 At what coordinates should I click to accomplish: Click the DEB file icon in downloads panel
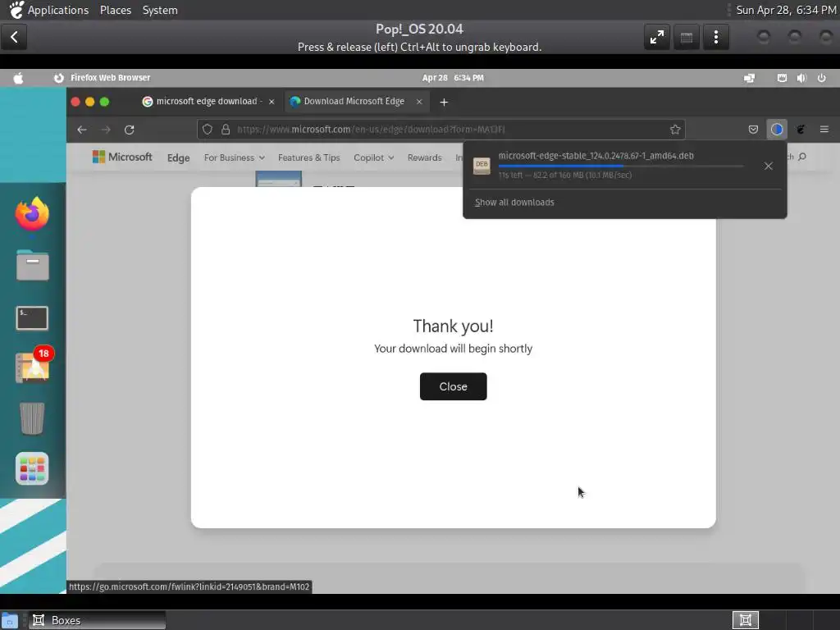482,166
